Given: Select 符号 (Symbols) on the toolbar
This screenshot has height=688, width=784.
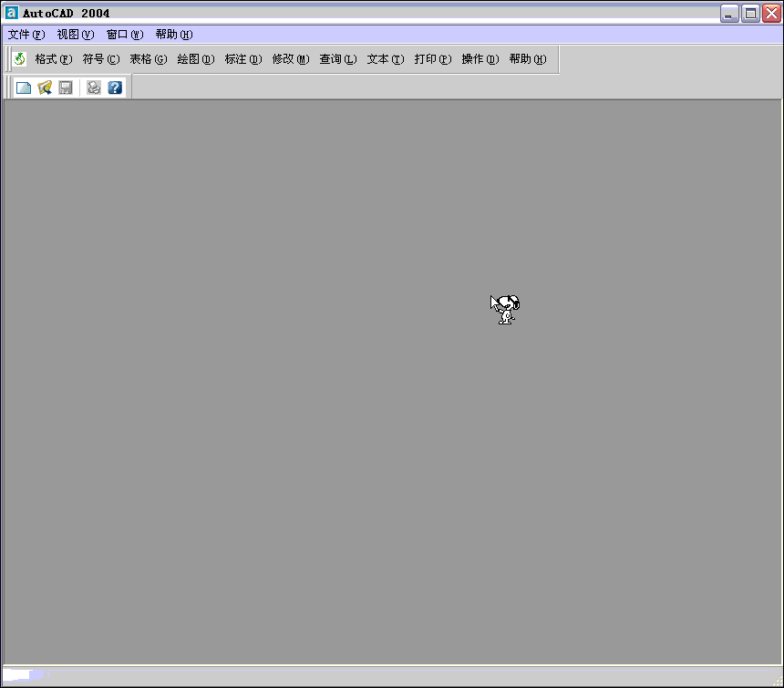Looking at the screenshot, I should 101,58.
